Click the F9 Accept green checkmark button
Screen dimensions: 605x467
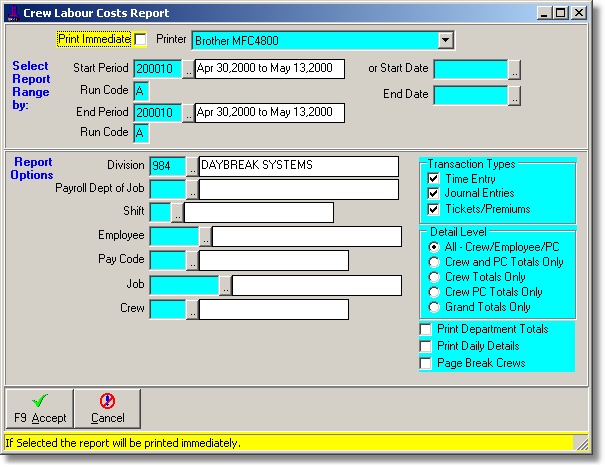point(39,408)
